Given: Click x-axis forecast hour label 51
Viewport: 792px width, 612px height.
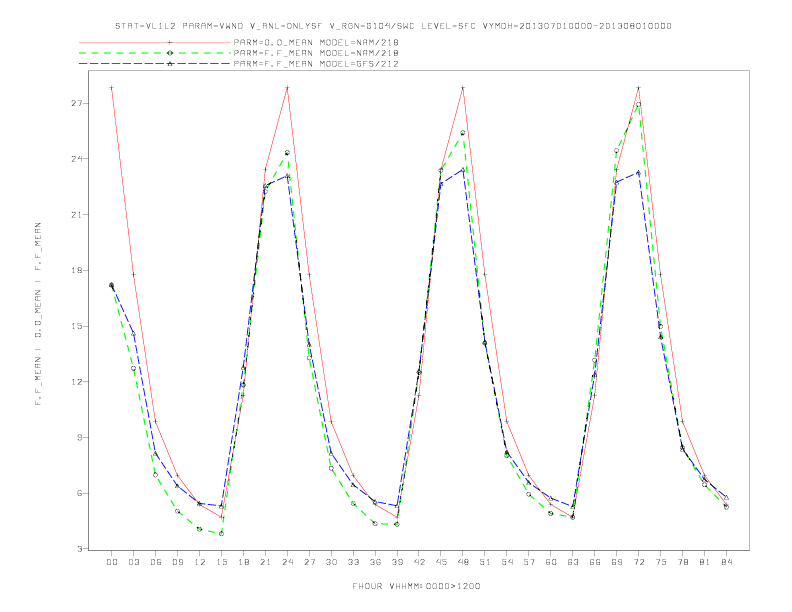Looking at the screenshot, I should click(485, 562).
